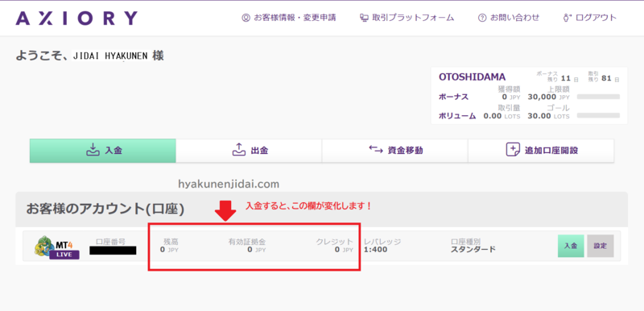Click the large green 入金 tab with download icon
This screenshot has height=311, width=644.
tap(103, 151)
